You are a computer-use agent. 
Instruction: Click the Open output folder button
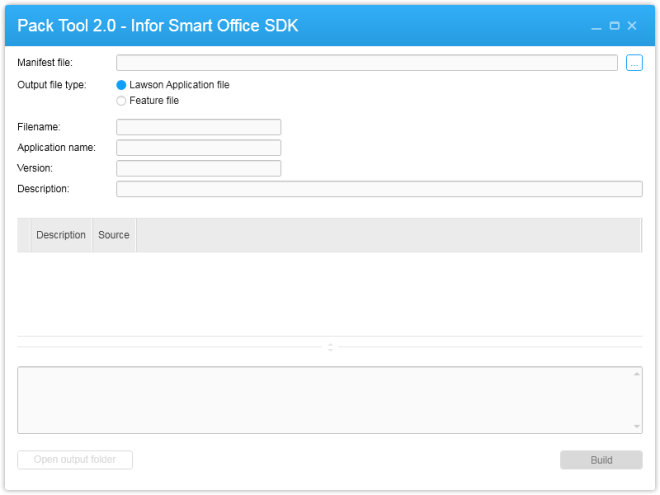coord(75,460)
